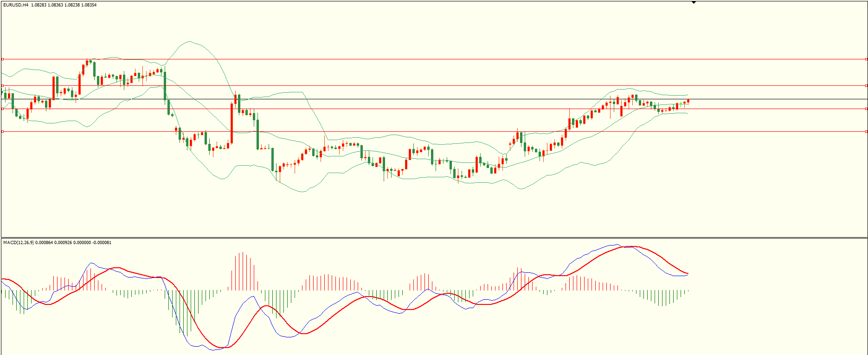Select the upper Bollinger band at its peak
This screenshot has height=355, width=868.
(189, 41)
